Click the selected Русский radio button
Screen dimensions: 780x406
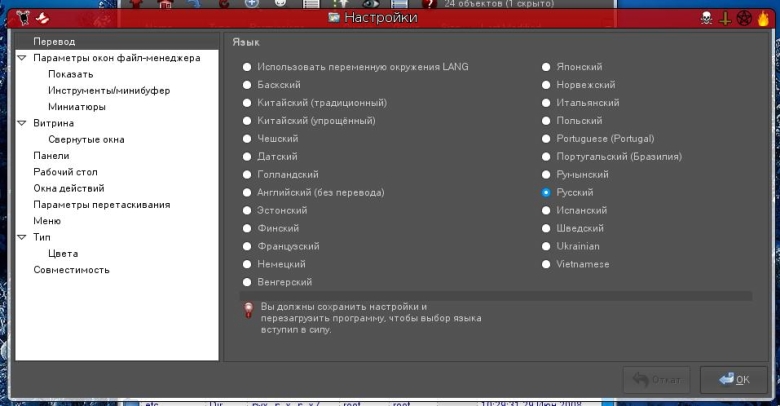pos(546,192)
